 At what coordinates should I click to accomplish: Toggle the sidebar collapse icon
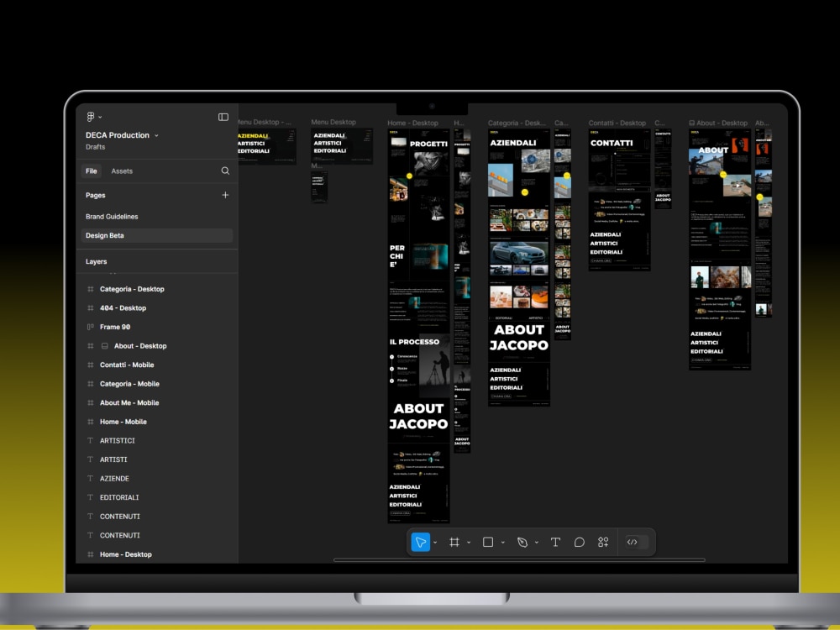(223, 117)
